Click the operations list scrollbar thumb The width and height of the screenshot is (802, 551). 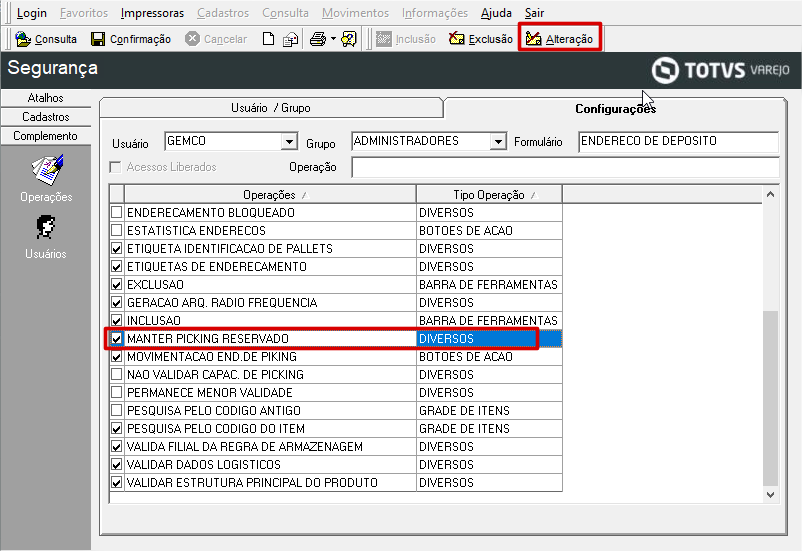click(x=770, y=398)
